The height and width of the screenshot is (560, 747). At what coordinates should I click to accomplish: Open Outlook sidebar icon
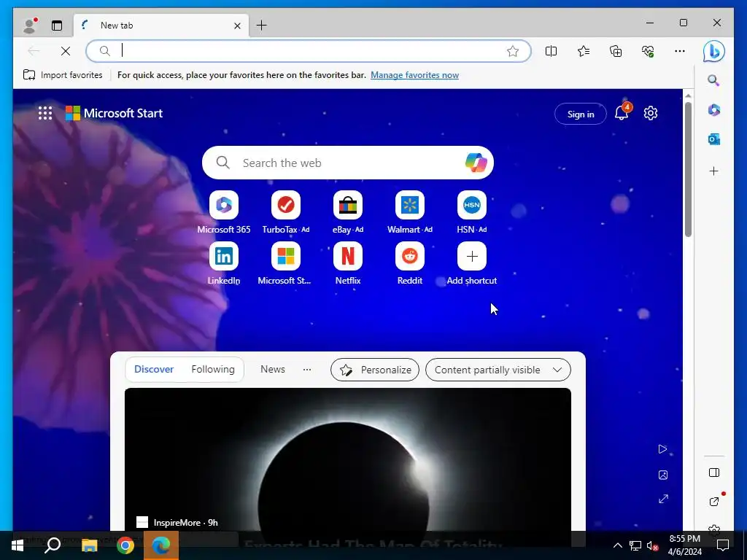pyautogui.click(x=713, y=139)
